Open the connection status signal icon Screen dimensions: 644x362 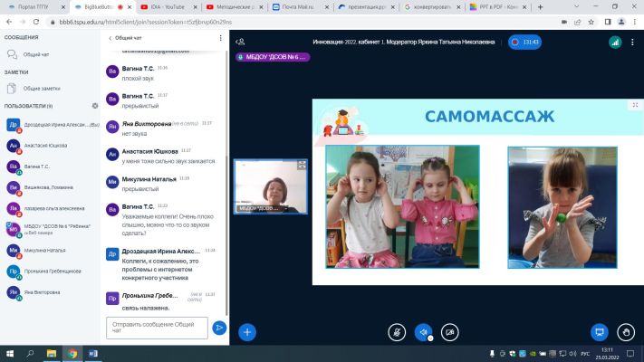pos(615,42)
